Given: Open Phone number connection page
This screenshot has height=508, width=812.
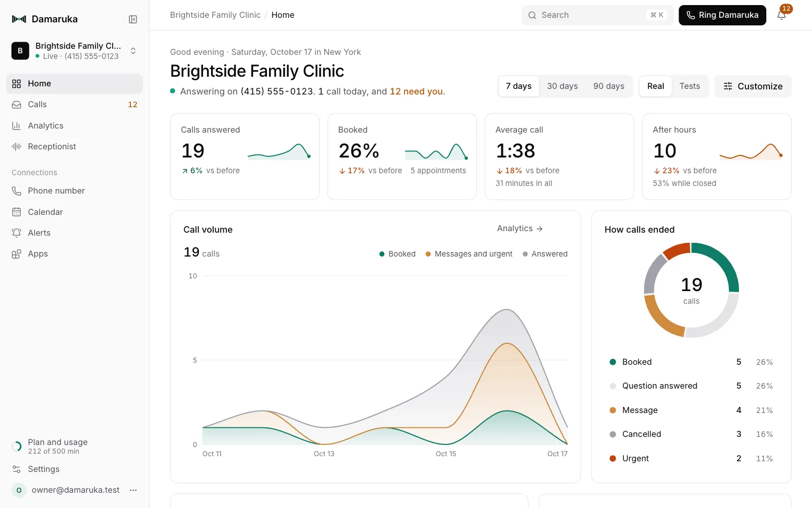Looking at the screenshot, I should tap(75, 191).
